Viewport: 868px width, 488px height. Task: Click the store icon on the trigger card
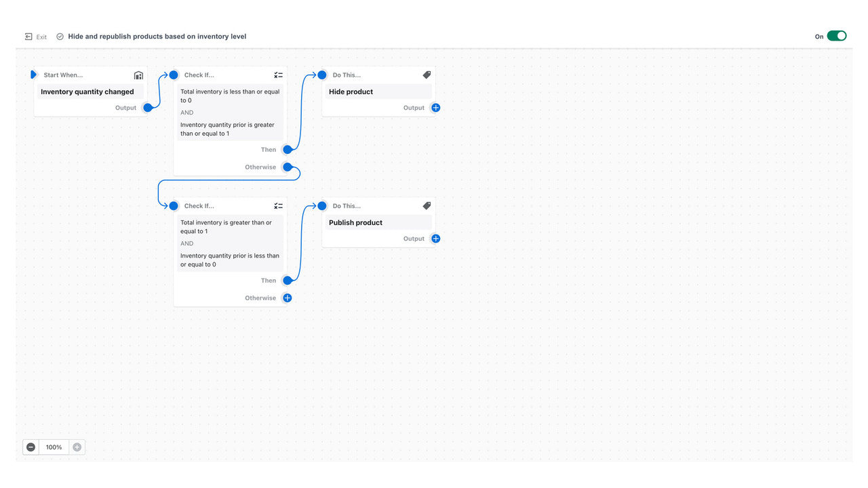pyautogui.click(x=138, y=75)
